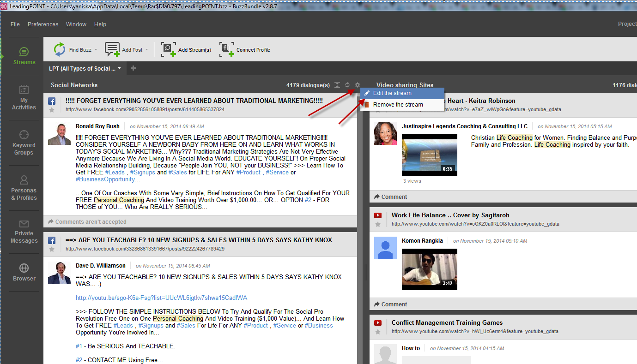Star the ARE YOU TEACHABLE Facebook post

click(52, 249)
